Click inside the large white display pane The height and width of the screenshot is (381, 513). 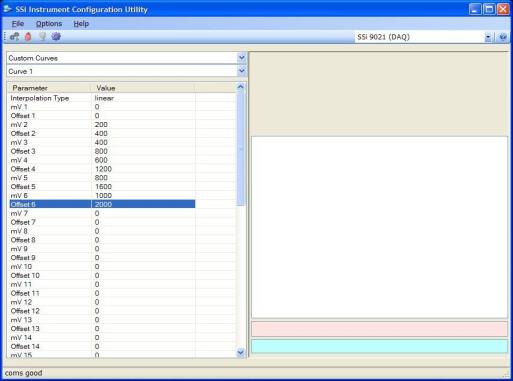(x=379, y=227)
